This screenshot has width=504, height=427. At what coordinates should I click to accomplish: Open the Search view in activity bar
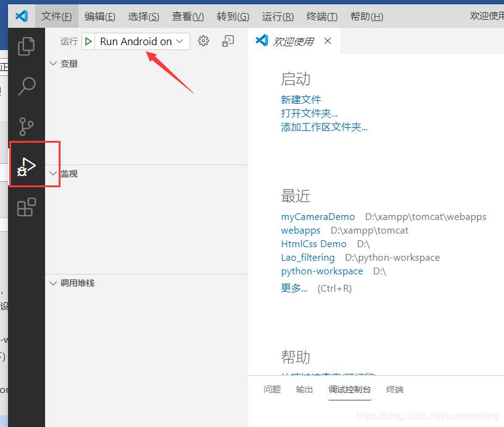click(27, 86)
